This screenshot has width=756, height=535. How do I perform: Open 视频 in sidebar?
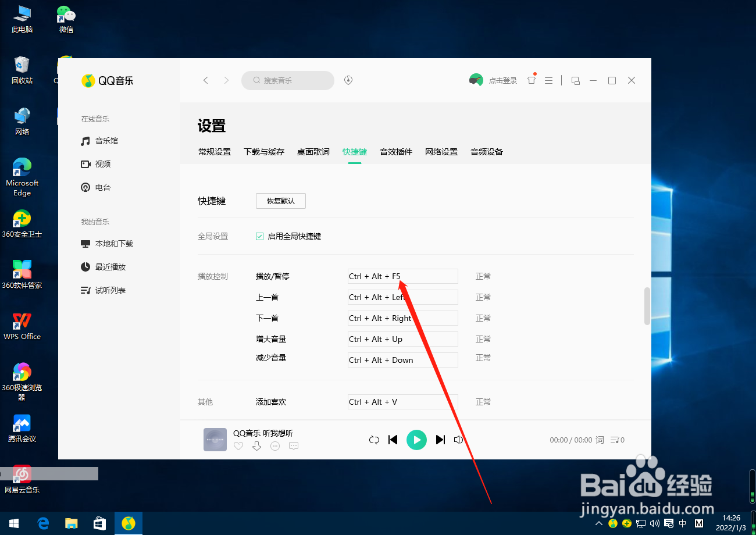tap(96, 164)
